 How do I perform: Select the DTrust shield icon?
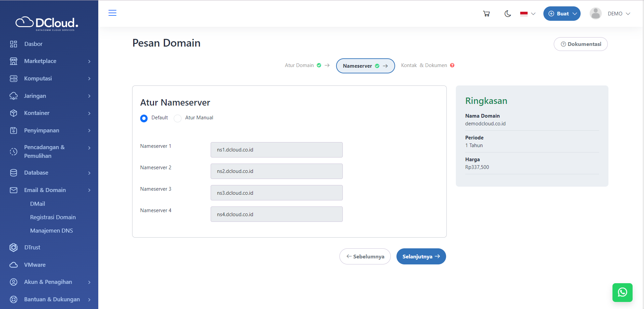tap(13, 247)
